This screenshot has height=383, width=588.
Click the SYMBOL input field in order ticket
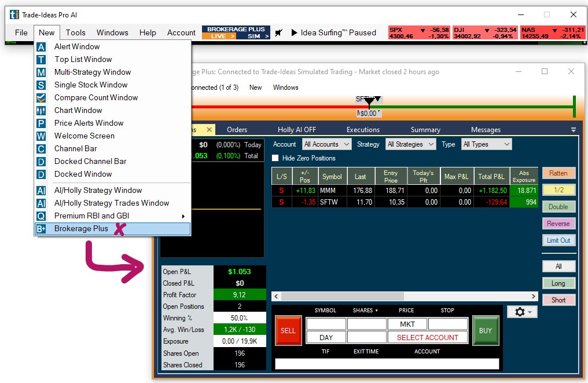(326, 324)
